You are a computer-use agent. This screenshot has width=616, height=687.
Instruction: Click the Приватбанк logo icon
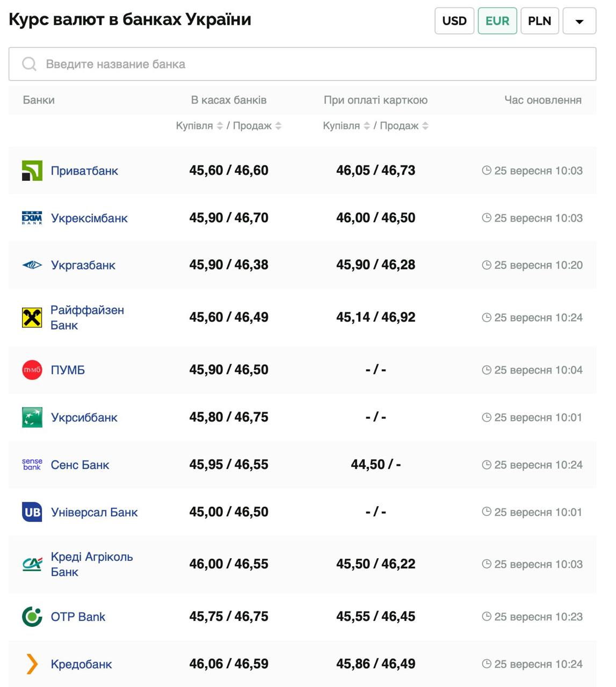tap(32, 171)
